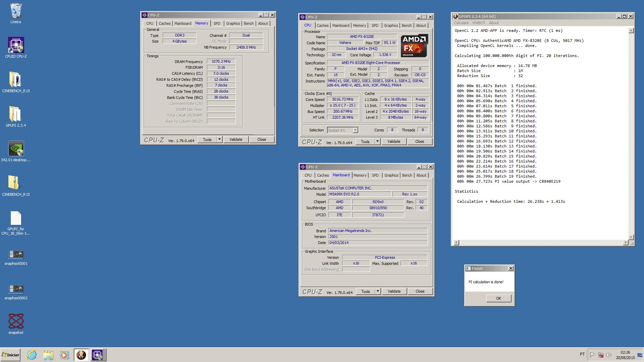Select Graphics tab in CPU tab window
644x362 pixels.
[x=391, y=25]
